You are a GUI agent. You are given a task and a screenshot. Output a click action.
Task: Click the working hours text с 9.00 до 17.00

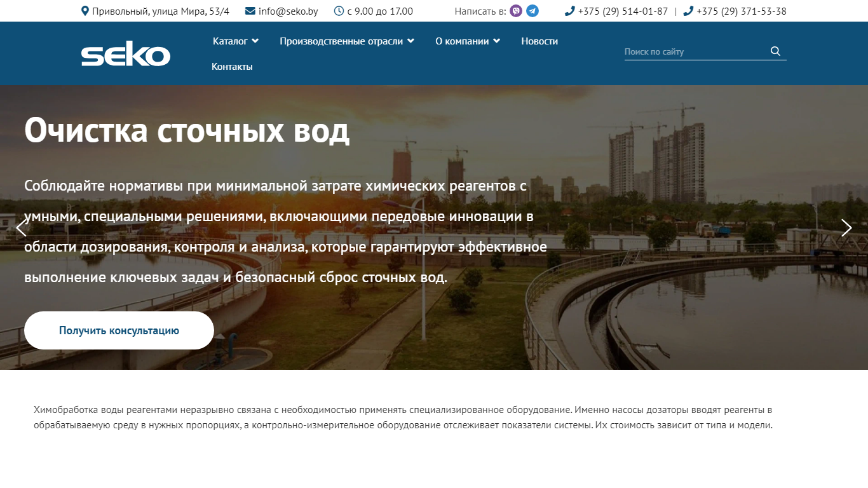[x=380, y=11]
